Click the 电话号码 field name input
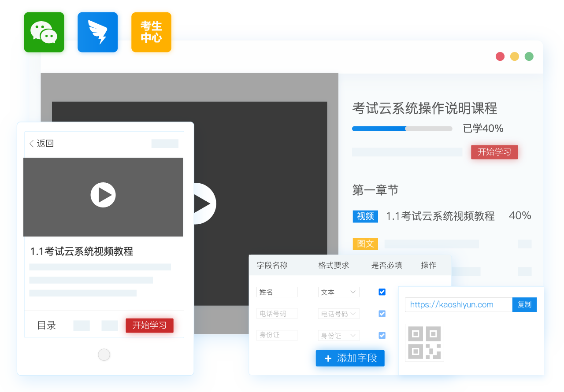Viewport: 564px width, 392px height. (x=277, y=314)
